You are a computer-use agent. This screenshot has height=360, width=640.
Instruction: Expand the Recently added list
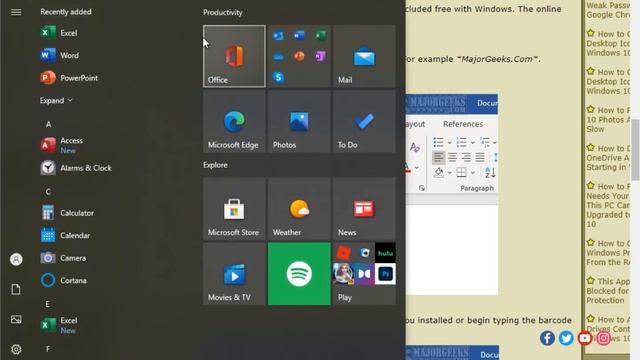point(56,100)
